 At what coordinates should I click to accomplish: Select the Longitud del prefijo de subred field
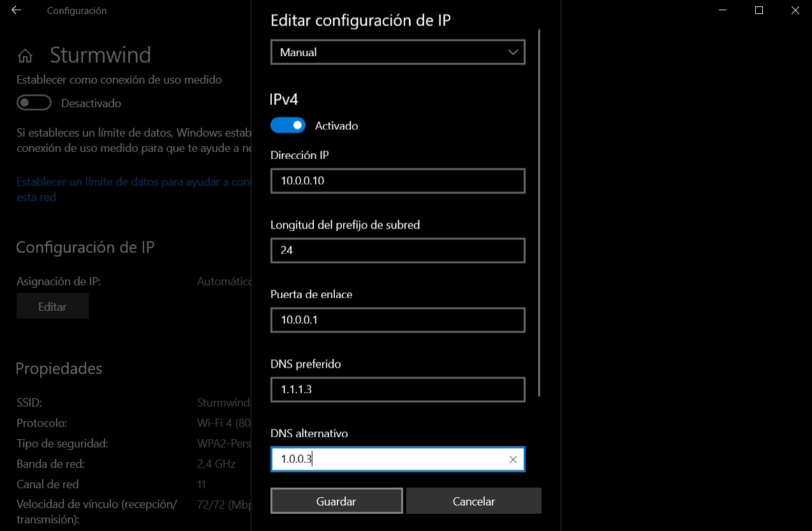pos(397,251)
